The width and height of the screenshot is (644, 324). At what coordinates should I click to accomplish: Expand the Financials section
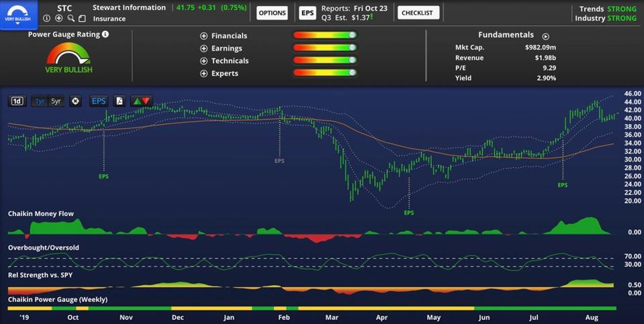(203, 36)
